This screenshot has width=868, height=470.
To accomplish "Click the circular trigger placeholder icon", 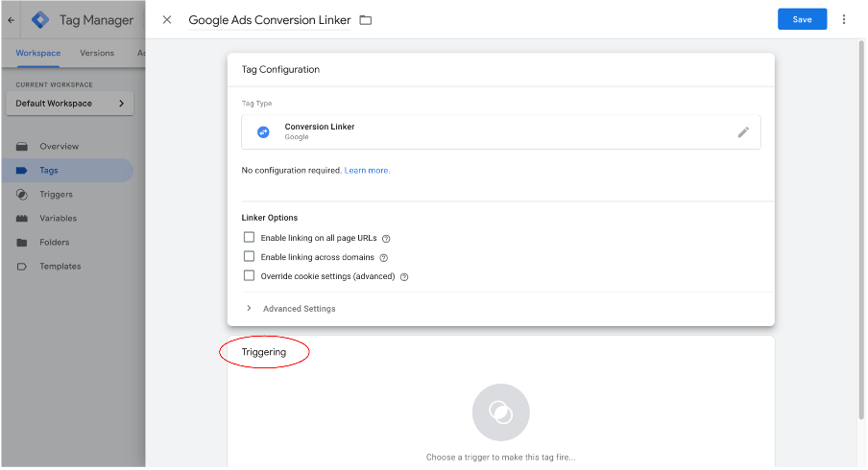I will (x=500, y=412).
